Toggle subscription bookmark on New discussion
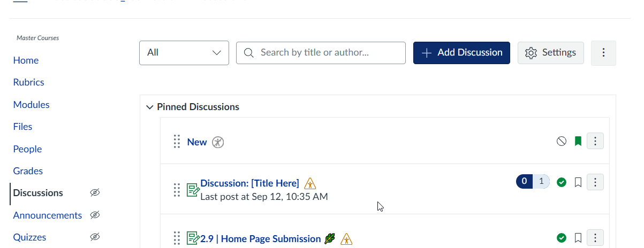The height and width of the screenshot is (248, 644). (x=578, y=142)
